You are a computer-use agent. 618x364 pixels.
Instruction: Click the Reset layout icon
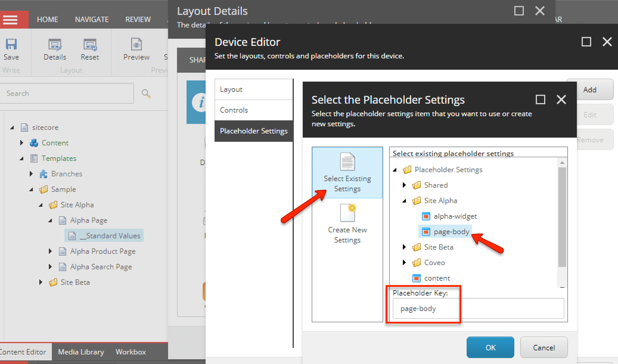point(90,45)
